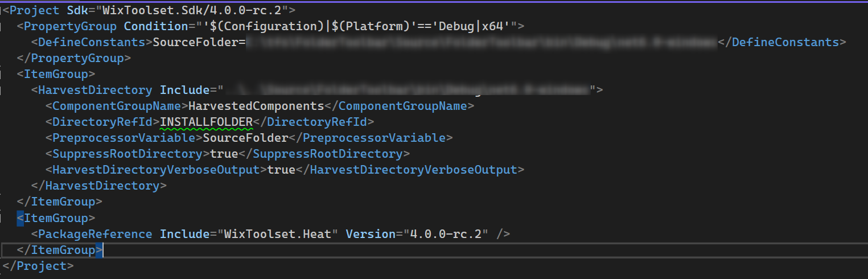Click SourceFolder inside PreprocessorVariable element
Image resolution: width=868 pixels, height=279 pixels.
coord(246,138)
